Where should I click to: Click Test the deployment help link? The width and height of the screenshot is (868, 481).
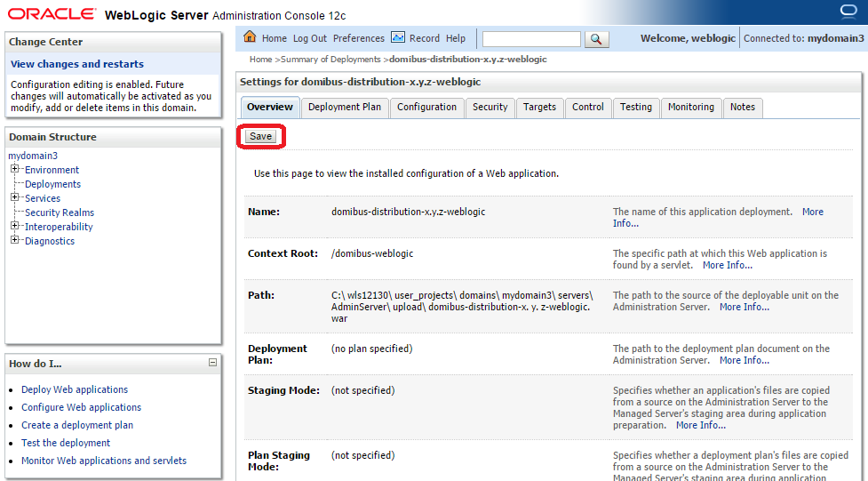click(x=66, y=443)
